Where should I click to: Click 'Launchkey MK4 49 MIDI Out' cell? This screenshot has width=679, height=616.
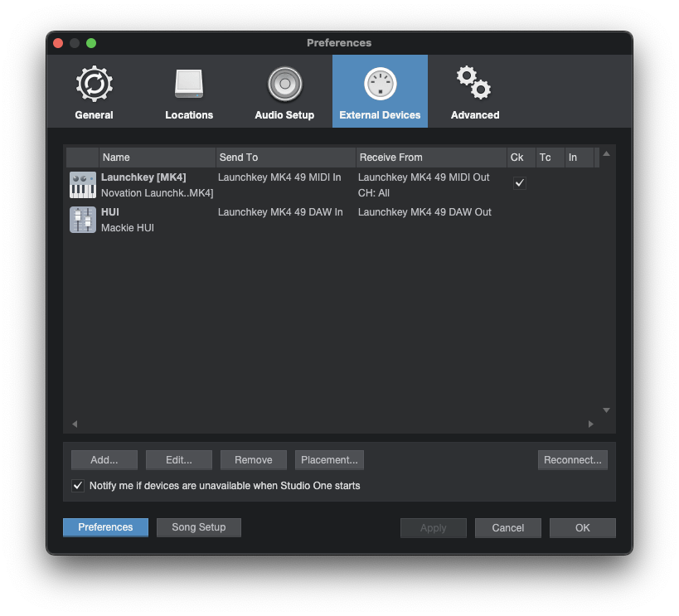424,177
